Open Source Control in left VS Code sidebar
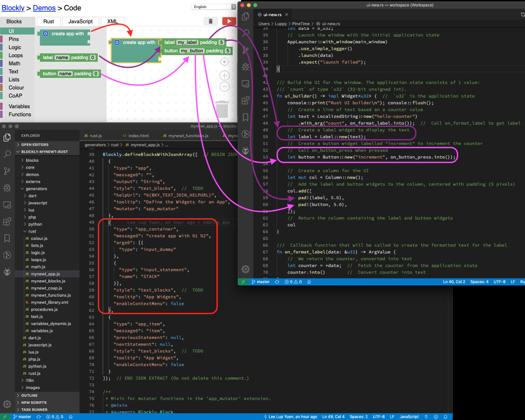The width and height of the screenshot is (525, 420). click(7, 171)
